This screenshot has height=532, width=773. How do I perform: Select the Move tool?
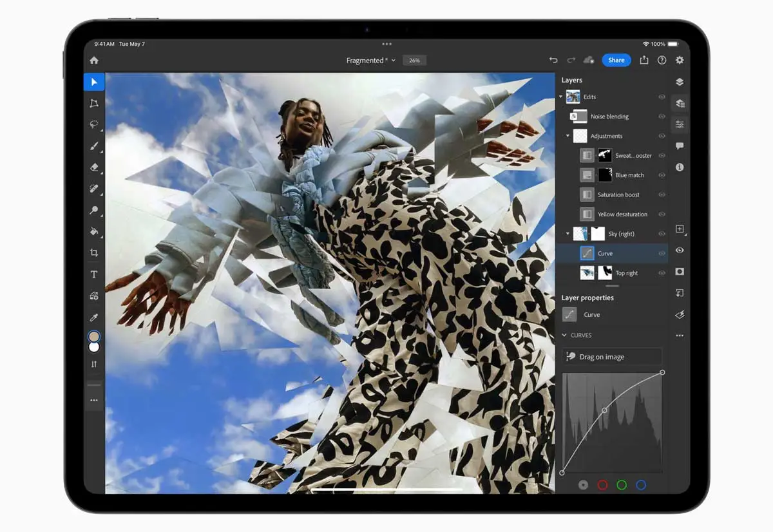coord(94,82)
